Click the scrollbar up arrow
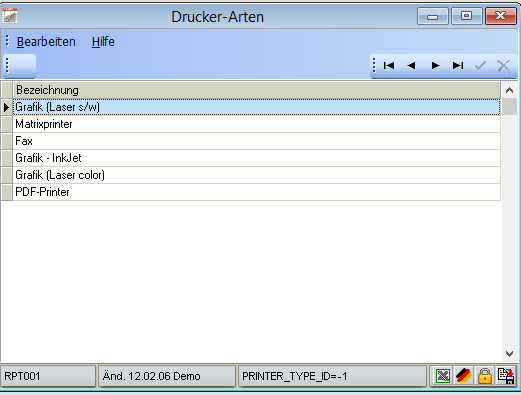This screenshot has height=395, width=521. [509, 90]
